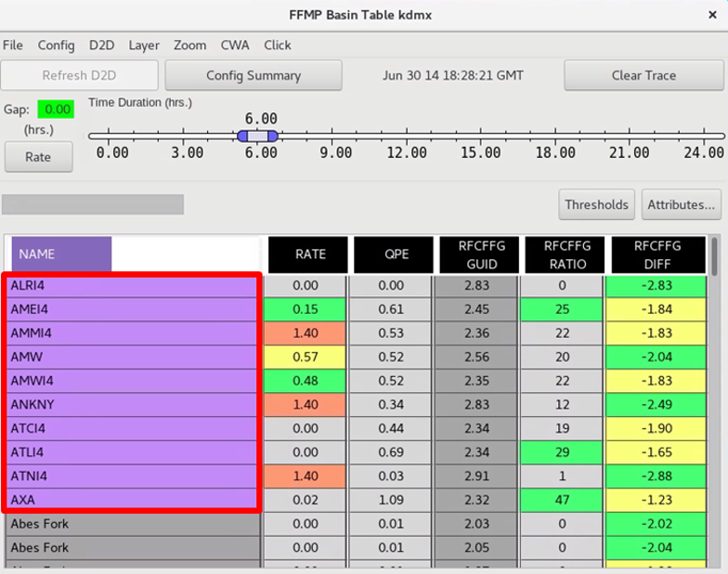This screenshot has width=728, height=574.
Task: Click the 24.00 mark on duration slider
Action: pos(704,152)
